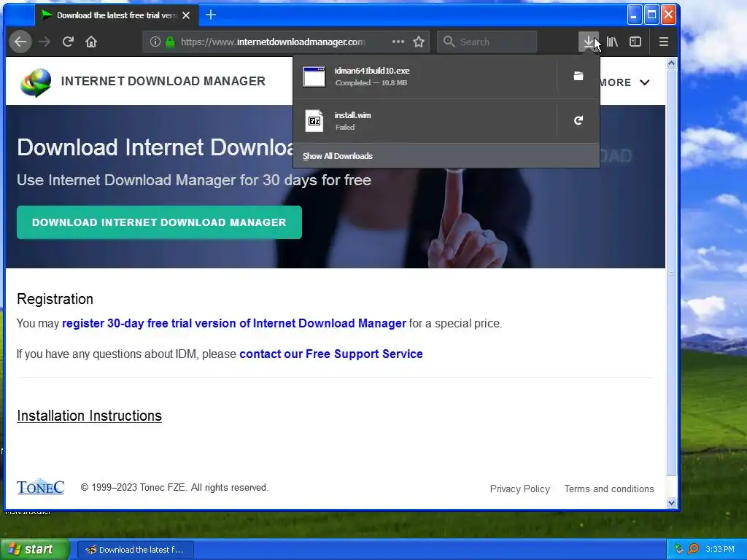The height and width of the screenshot is (560, 747).
Task: Toggle the Downloads panel toolbar button
Action: tap(589, 42)
